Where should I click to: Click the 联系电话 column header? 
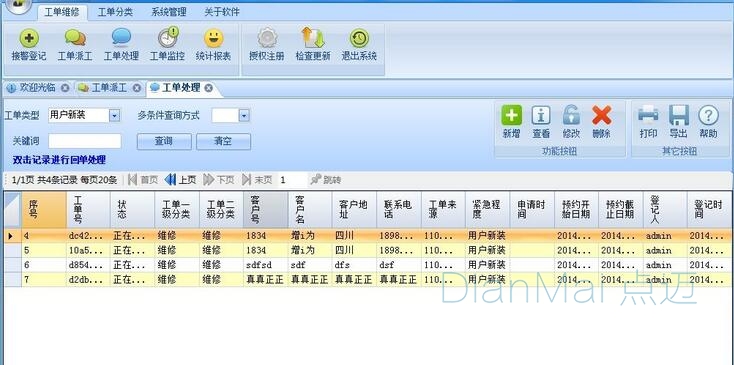[399, 210]
